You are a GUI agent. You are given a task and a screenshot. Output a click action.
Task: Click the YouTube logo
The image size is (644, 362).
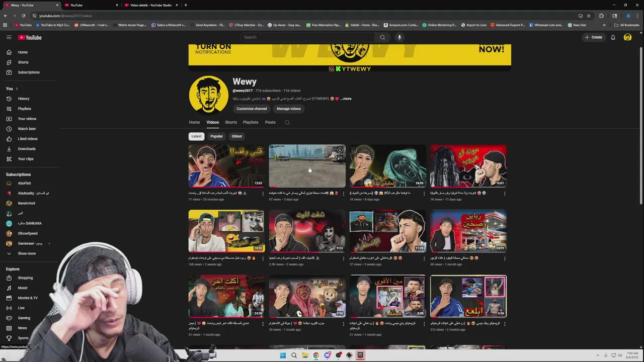(x=30, y=37)
